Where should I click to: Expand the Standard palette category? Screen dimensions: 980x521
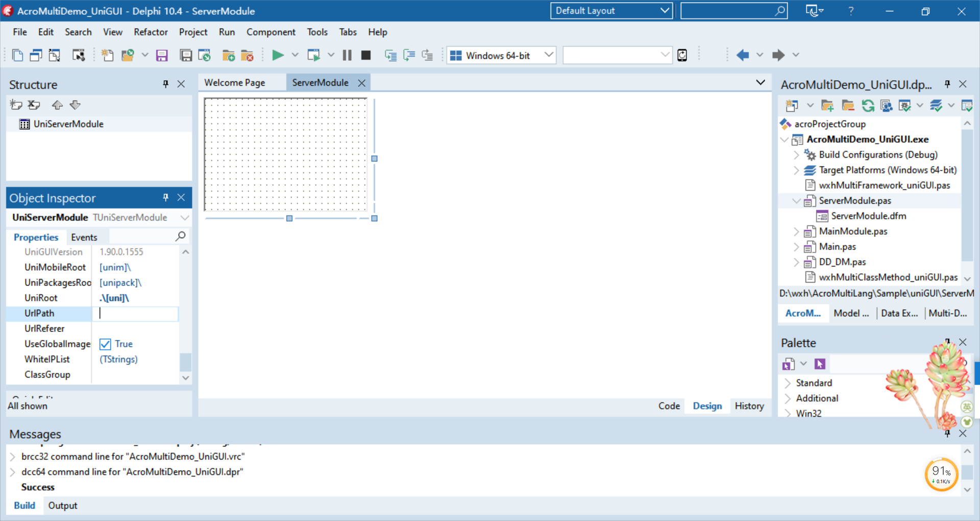click(x=788, y=383)
